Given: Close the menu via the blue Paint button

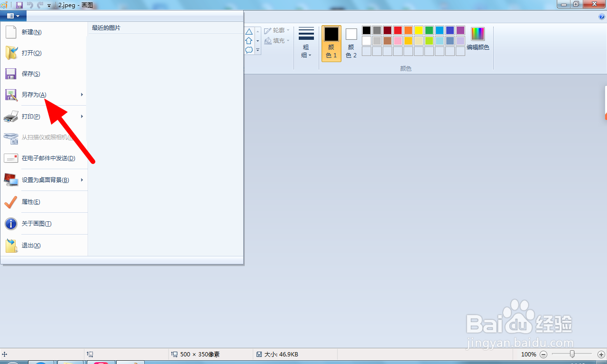Looking at the screenshot, I should 13,16.
